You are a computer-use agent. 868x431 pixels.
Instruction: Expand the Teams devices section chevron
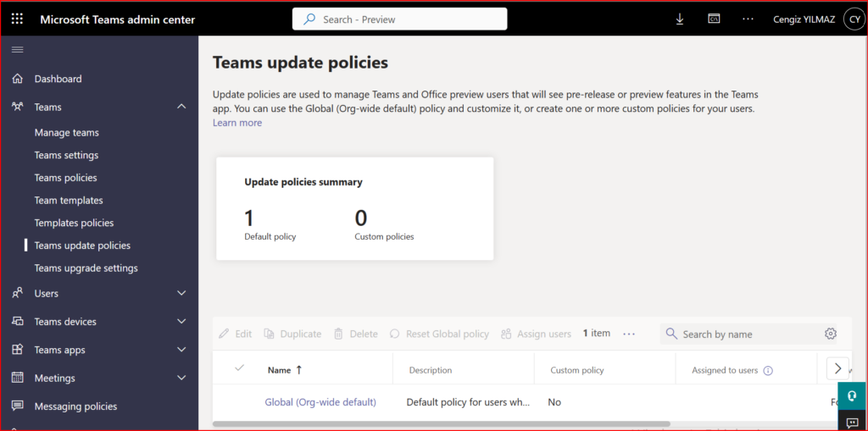point(181,322)
